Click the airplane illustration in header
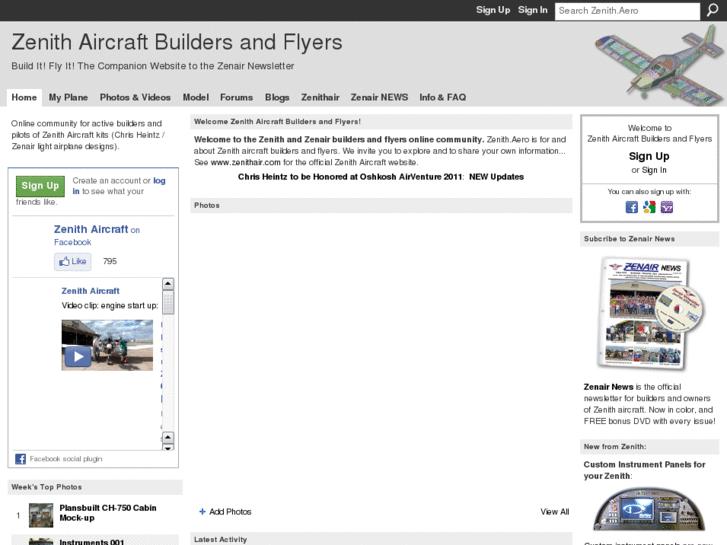This screenshot has height=545, width=727. pyautogui.click(x=659, y=65)
